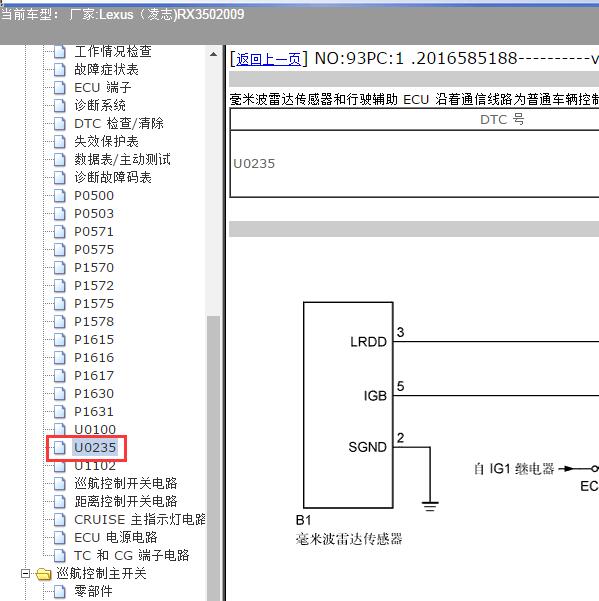599x601 pixels.
Task: Collapse the 巡航控制主开关 folder
Action: [x=25, y=574]
